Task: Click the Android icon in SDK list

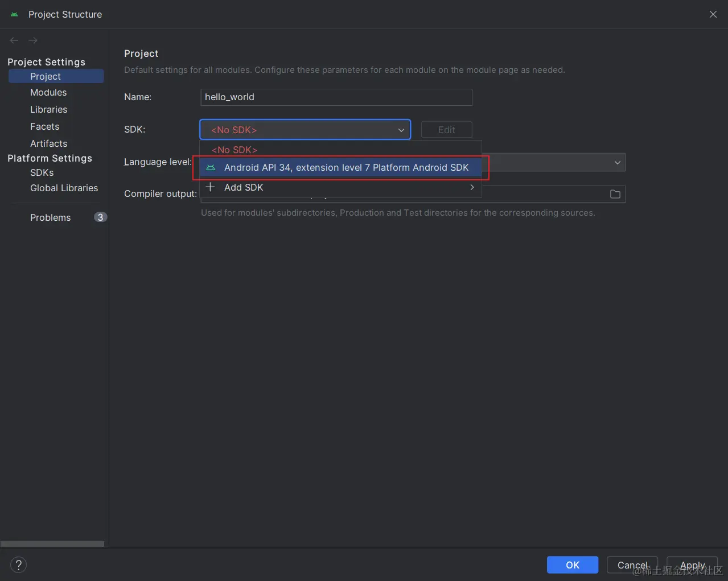Action: pyautogui.click(x=211, y=168)
